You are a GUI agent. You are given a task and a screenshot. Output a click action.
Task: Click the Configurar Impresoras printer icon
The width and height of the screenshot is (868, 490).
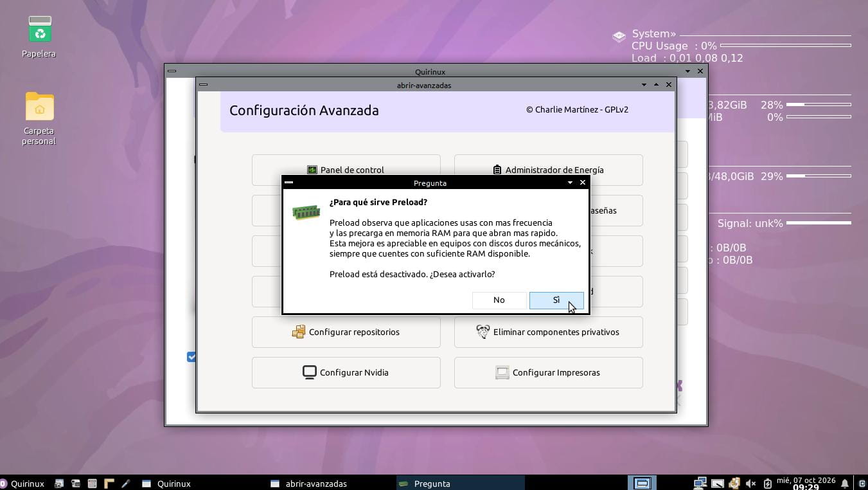point(502,372)
